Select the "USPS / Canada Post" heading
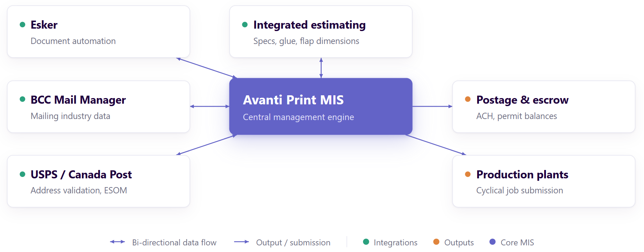This screenshot has width=644, height=252. tap(81, 175)
